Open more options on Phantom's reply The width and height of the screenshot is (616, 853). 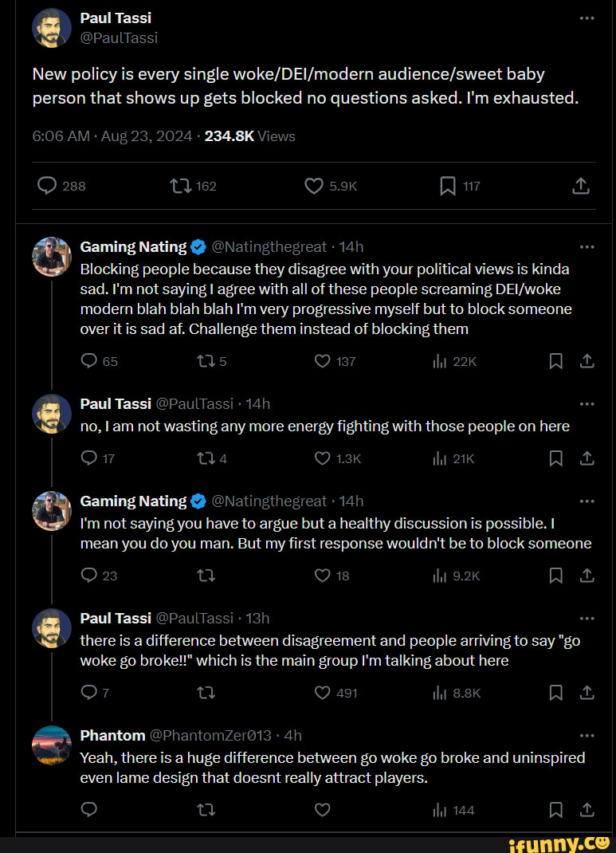(587, 735)
